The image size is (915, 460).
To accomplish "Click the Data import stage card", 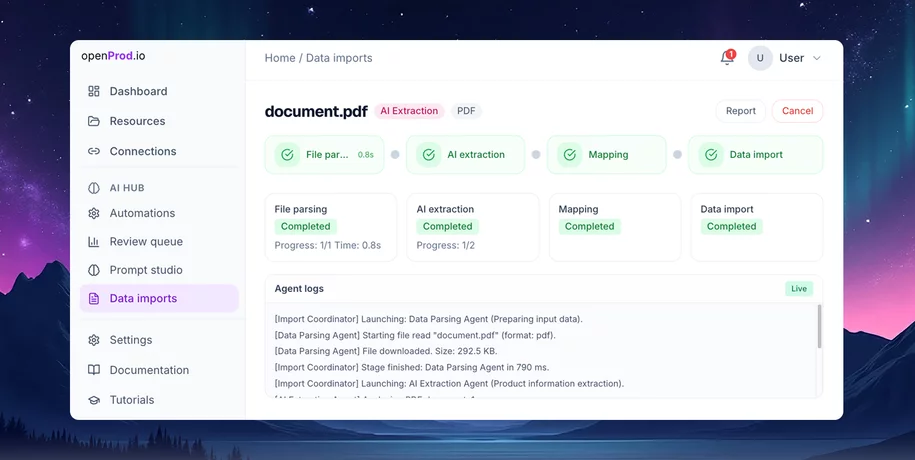I will pyautogui.click(x=756, y=227).
